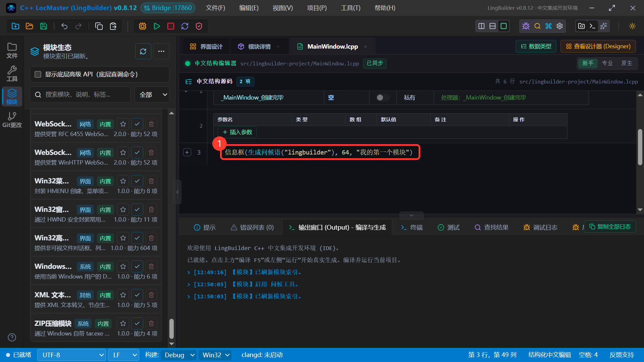Toggle the enabled check for XML 文本... module
The image size is (644, 362).
click(137, 295)
